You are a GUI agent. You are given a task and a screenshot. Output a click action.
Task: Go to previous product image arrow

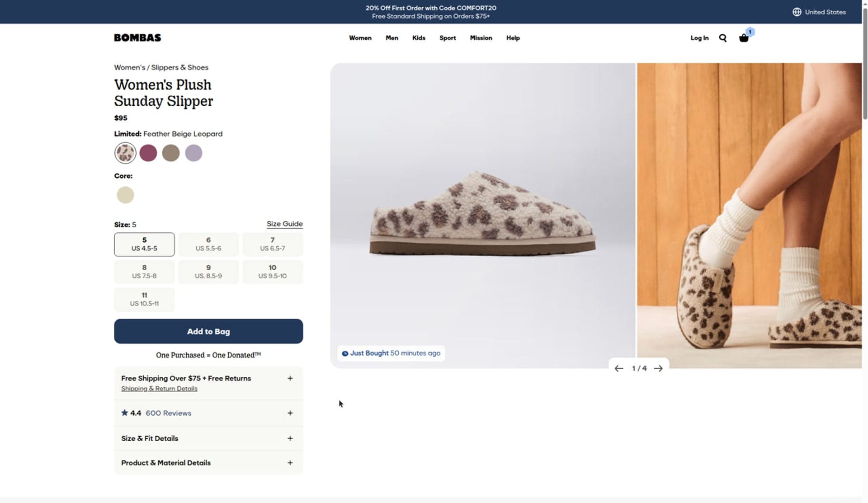[619, 369]
